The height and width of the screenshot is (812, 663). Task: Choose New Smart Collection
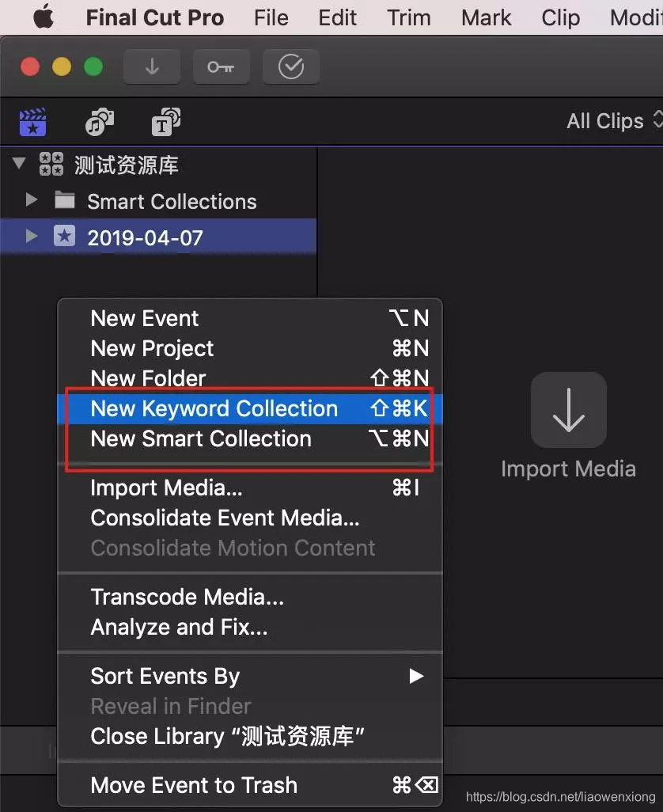(250, 438)
